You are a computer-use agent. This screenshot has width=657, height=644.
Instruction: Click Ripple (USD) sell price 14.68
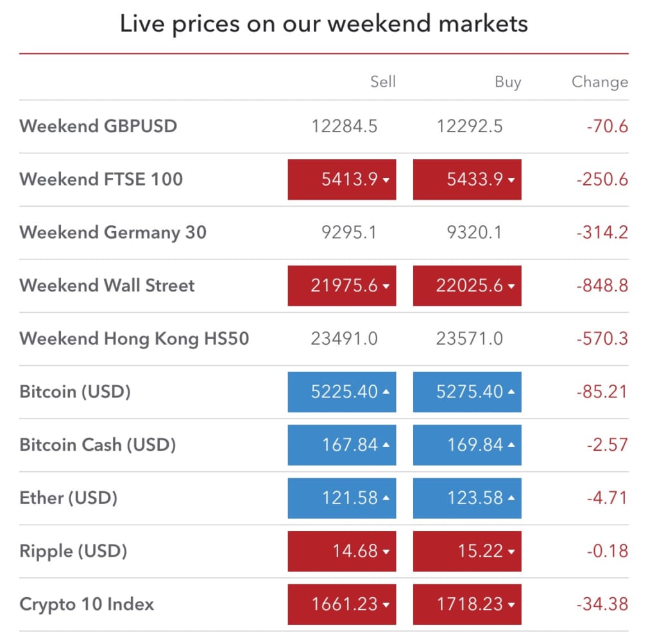pyautogui.click(x=341, y=551)
